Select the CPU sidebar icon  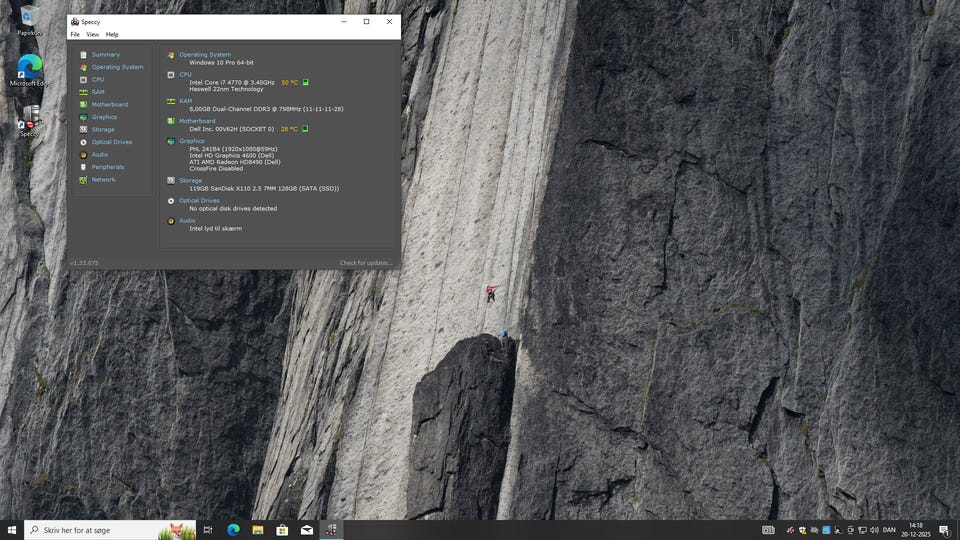[x=84, y=80]
